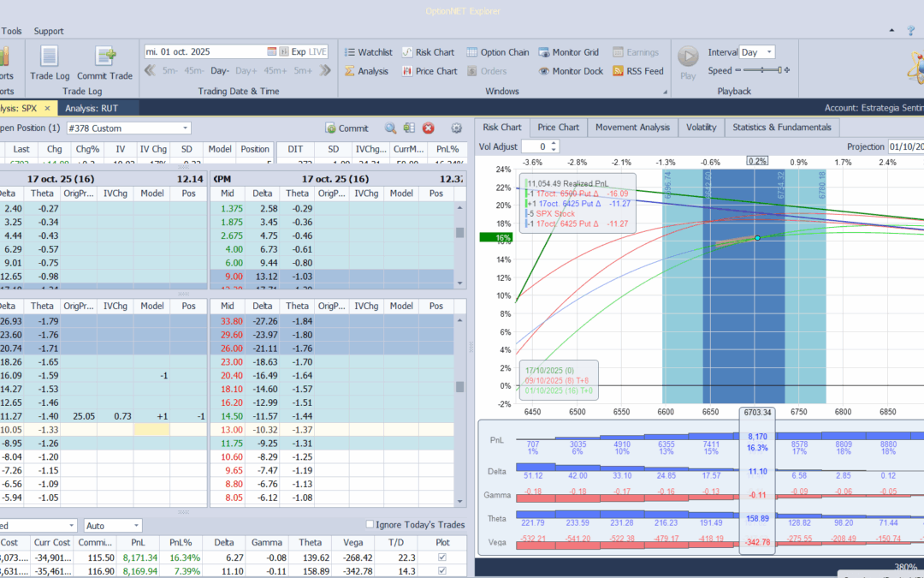Viewport: 924px width, 578px height.
Task: Decrement the Vol Adjust spinner down
Action: pyautogui.click(x=554, y=150)
